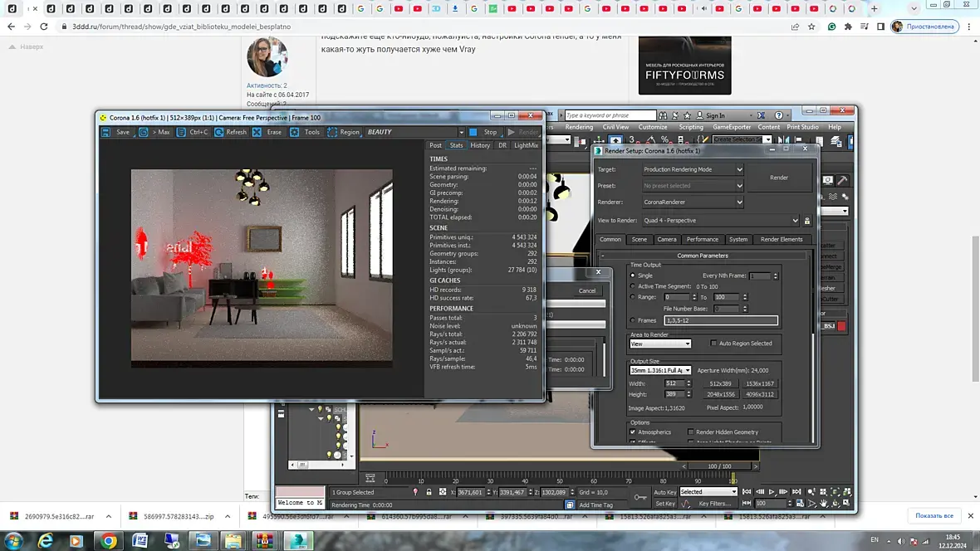The height and width of the screenshot is (551, 980).
Task: Open Scripting menu
Action: click(691, 127)
